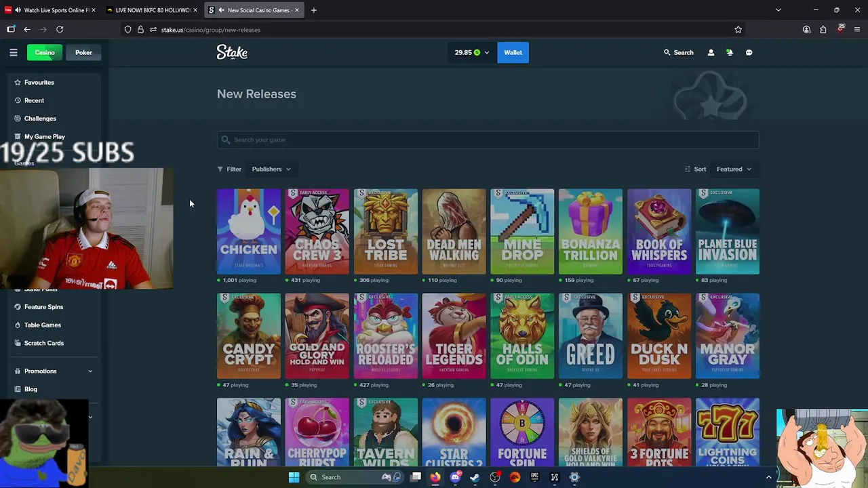Open Discord from the taskbar

(456, 477)
